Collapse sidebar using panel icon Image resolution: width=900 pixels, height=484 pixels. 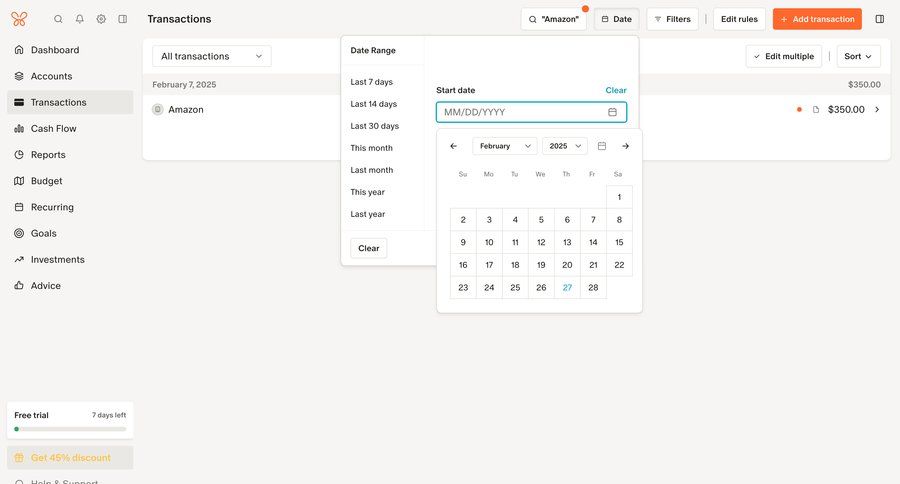pos(123,19)
